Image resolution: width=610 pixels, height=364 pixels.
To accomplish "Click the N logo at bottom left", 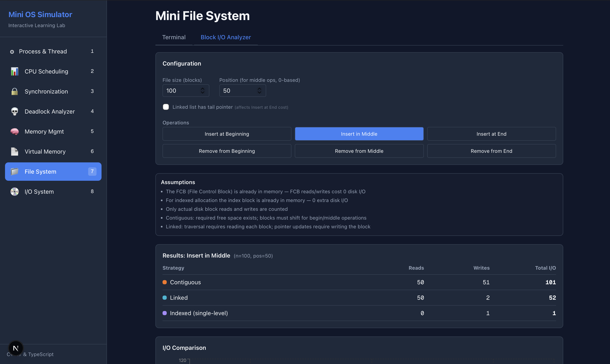I will (x=16, y=348).
